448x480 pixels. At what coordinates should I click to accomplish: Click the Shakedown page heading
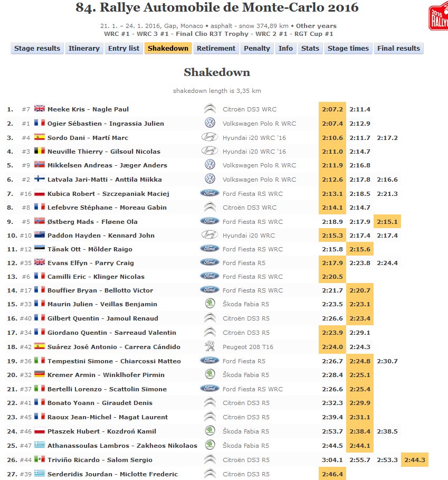click(217, 72)
